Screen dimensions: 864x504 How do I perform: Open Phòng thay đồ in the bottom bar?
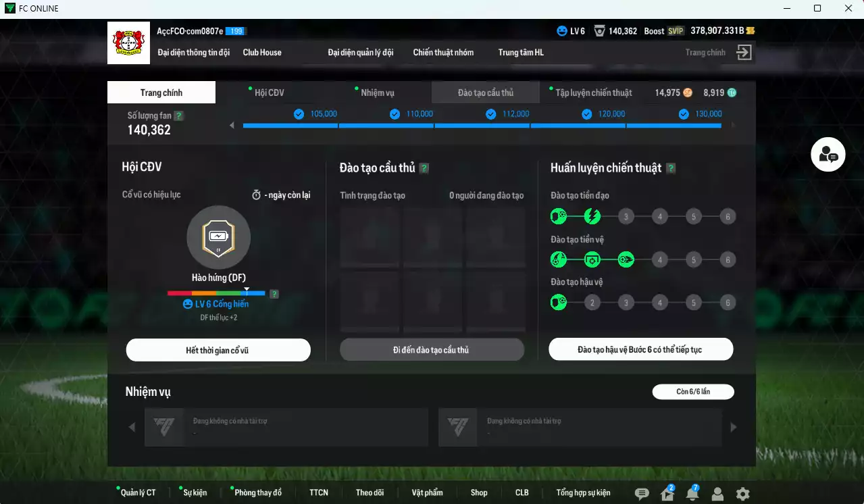[x=258, y=493]
